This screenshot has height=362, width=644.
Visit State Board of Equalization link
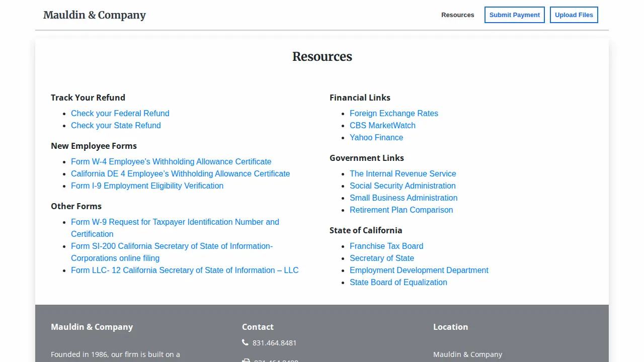point(398,282)
